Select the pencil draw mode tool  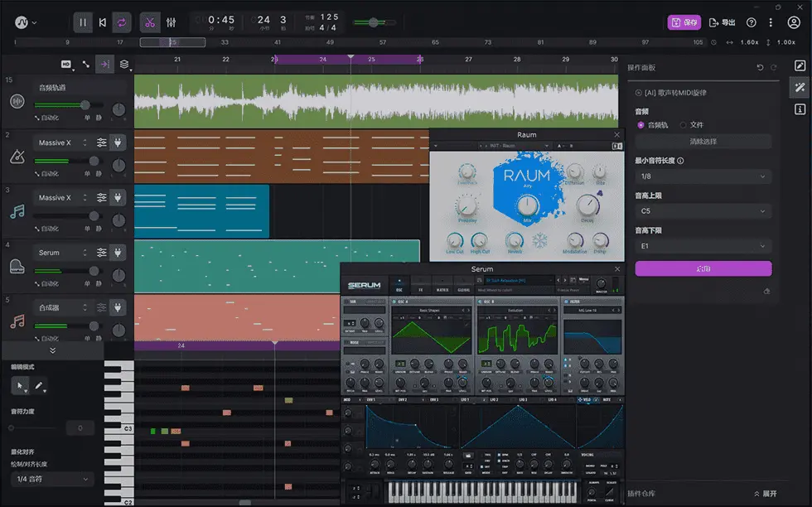39,386
